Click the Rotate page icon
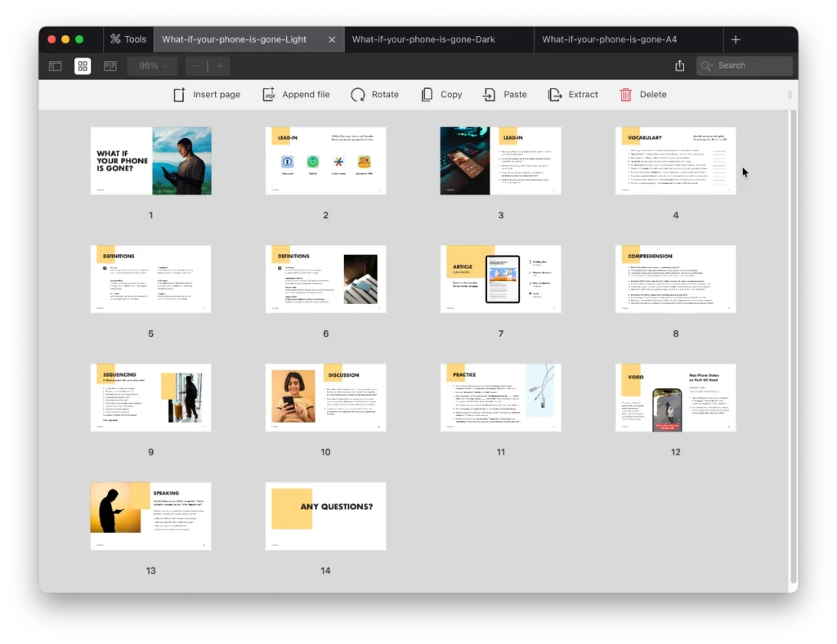This screenshot has height=644, width=837. pyautogui.click(x=358, y=95)
